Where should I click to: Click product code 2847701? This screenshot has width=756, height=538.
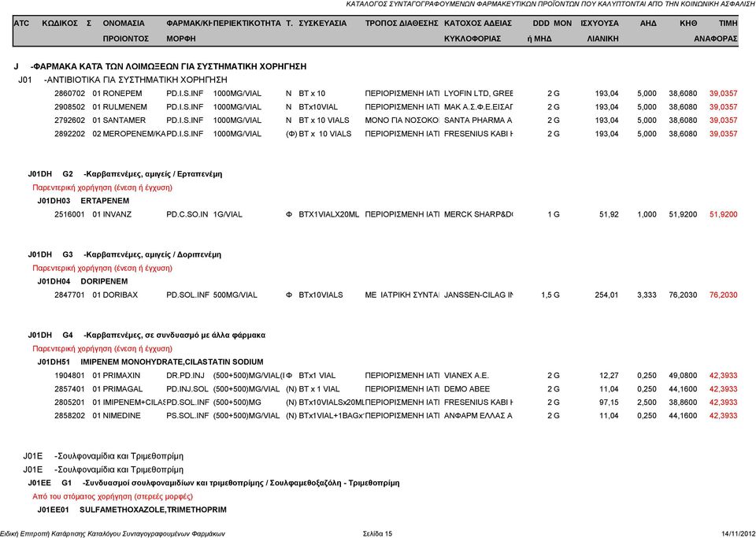(x=69, y=295)
